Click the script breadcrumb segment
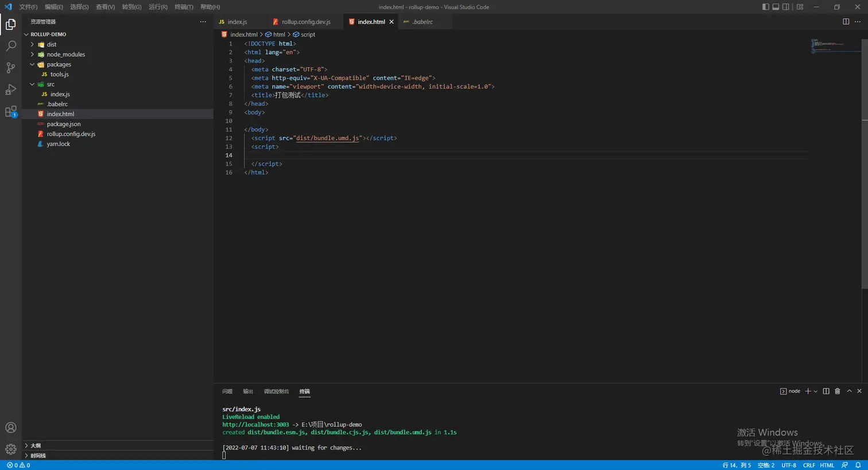868x470 pixels. coord(304,34)
